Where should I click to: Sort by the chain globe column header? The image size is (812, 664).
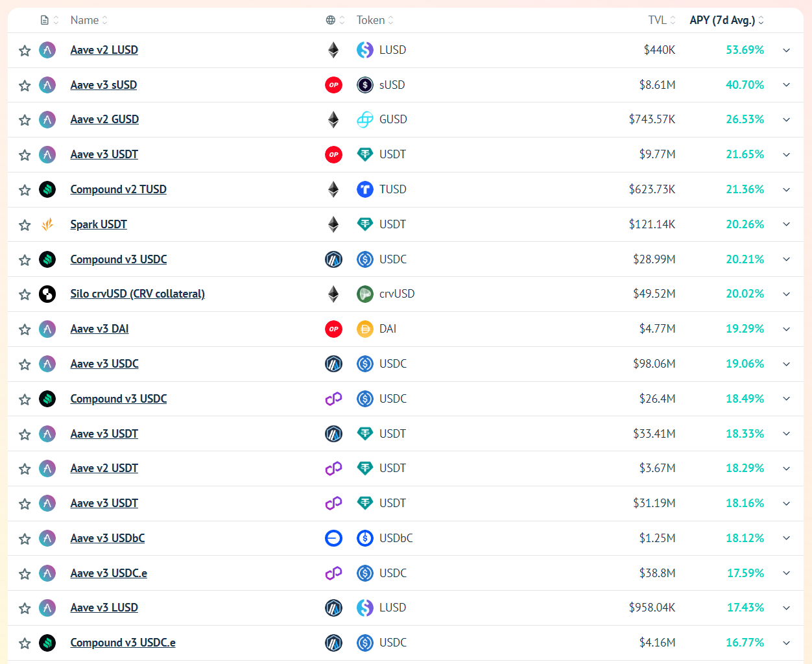point(335,20)
